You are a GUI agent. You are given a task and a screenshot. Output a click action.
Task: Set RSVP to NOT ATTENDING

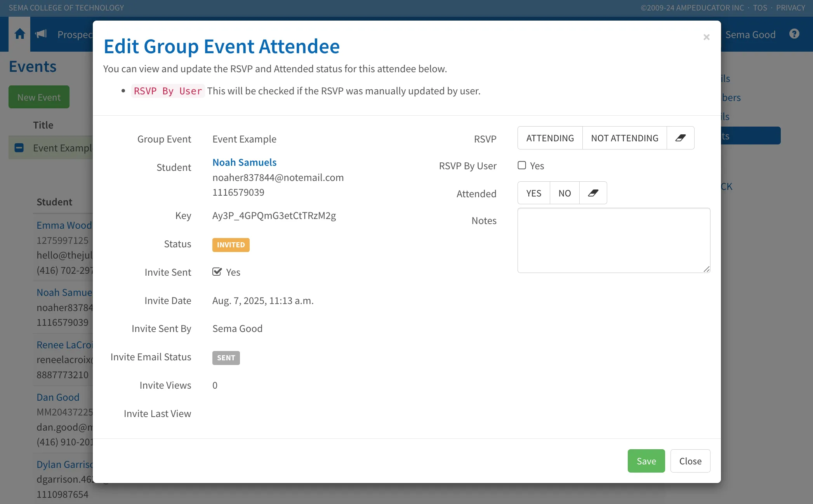624,138
